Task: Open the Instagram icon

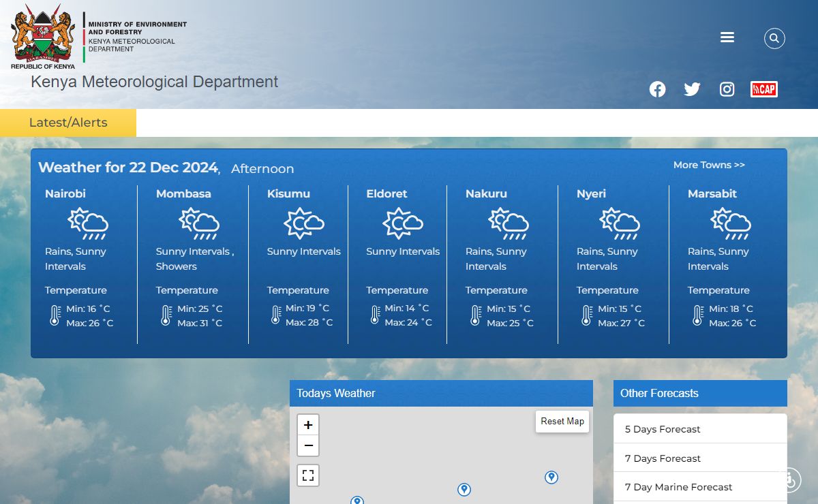Action: pos(727,89)
